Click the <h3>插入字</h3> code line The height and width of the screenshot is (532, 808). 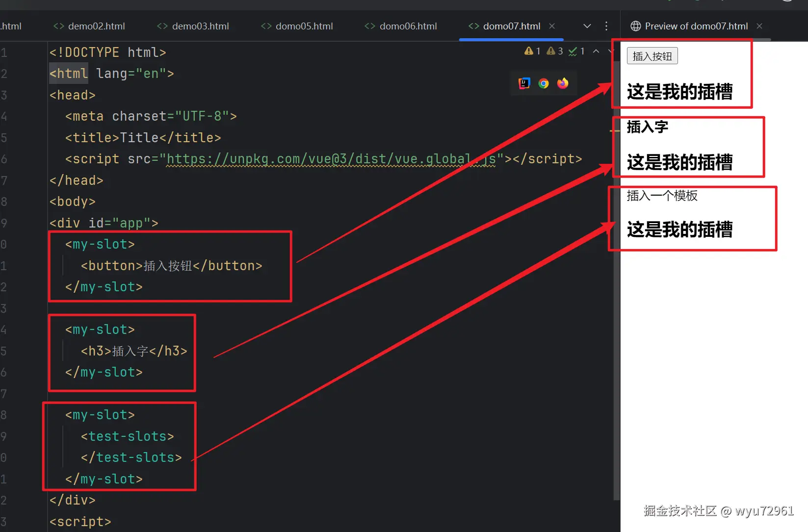click(x=134, y=351)
